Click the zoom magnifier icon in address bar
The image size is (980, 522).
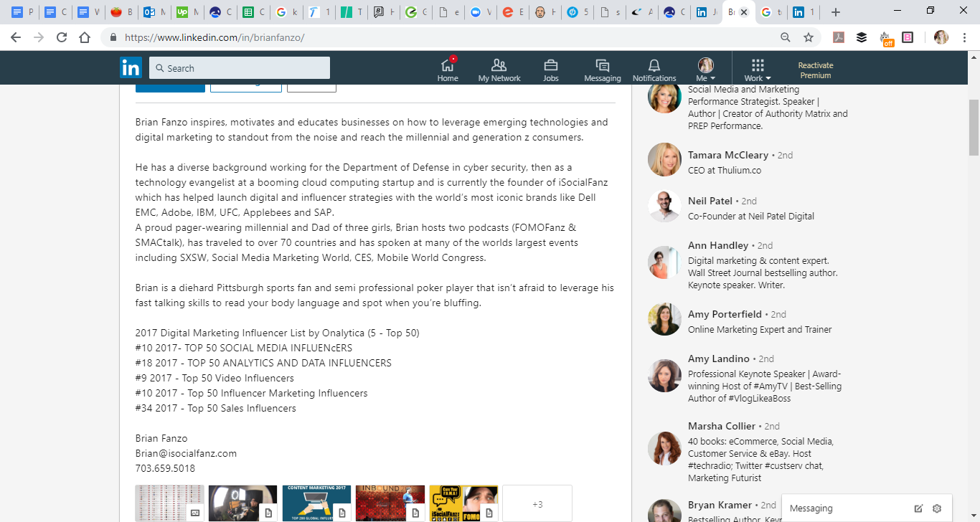pos(786,37)
